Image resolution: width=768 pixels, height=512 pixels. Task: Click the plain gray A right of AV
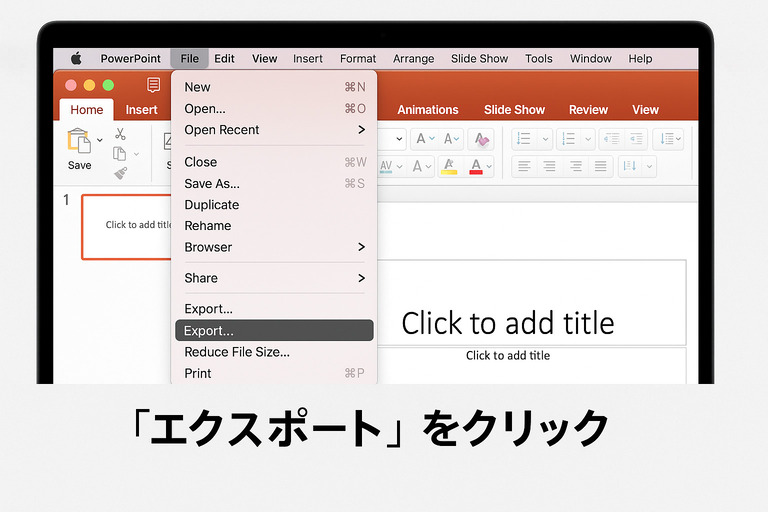tap(417, 166)
